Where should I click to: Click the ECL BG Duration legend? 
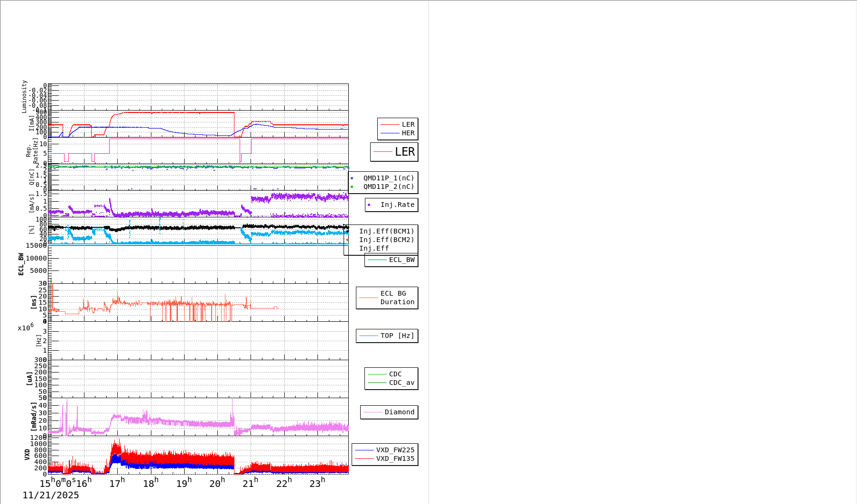pyautogui.click(x=387, y=298)
